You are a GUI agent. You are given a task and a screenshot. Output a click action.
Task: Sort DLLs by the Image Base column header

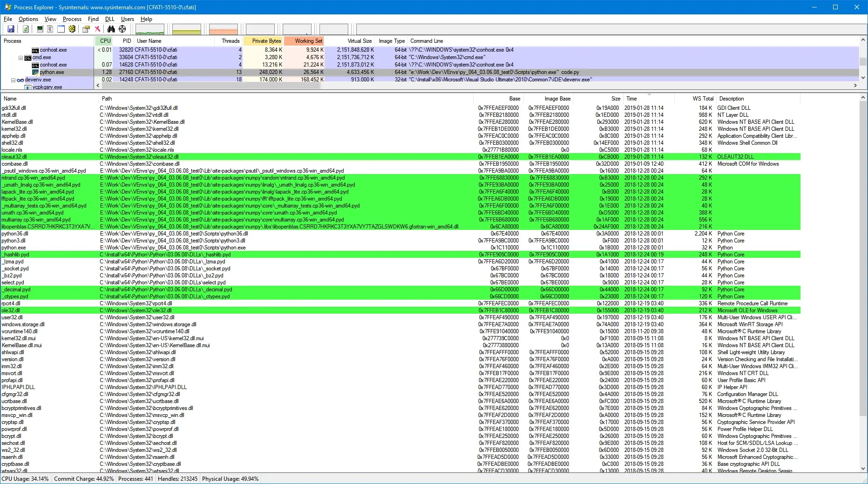[549, 99]
